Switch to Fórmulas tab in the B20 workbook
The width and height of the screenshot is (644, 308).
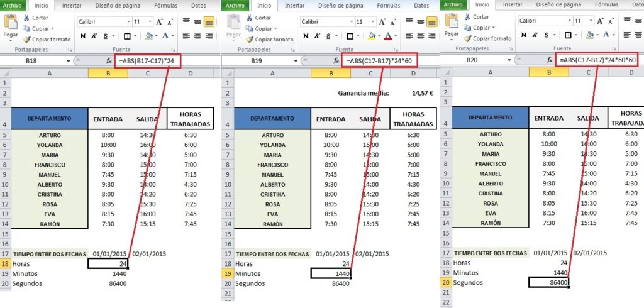pos(606,4)
